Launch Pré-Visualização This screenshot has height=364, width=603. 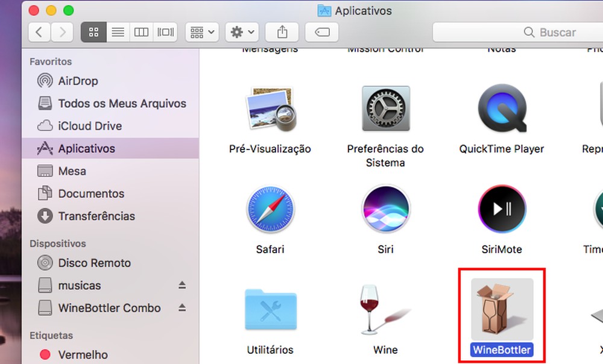[x=270, y=108]
